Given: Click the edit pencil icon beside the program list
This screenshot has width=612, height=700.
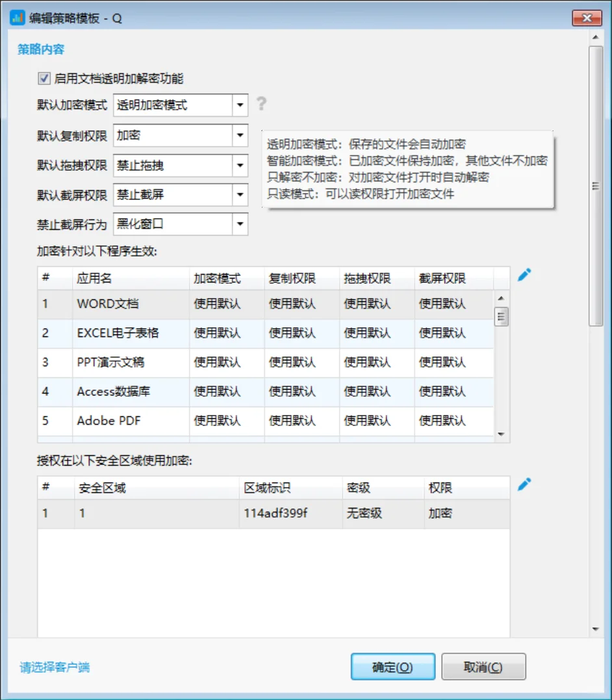Looking at the screenshot, I should (x=524, y=274).
